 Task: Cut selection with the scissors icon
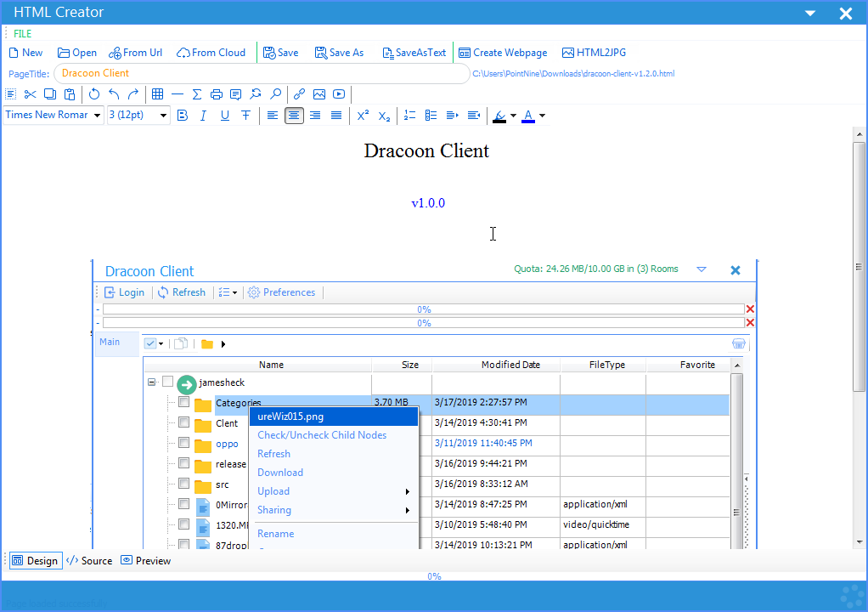click(30, 94)
